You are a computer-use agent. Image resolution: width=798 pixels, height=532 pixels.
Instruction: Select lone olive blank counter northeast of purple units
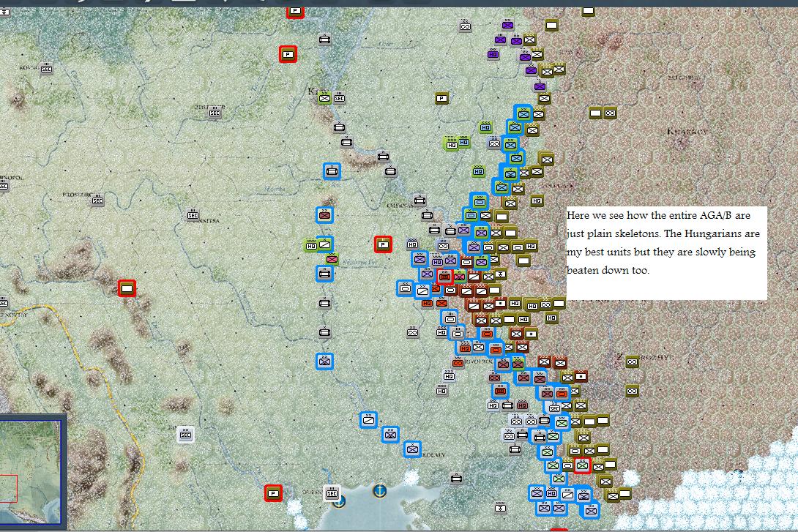point(552,24)
